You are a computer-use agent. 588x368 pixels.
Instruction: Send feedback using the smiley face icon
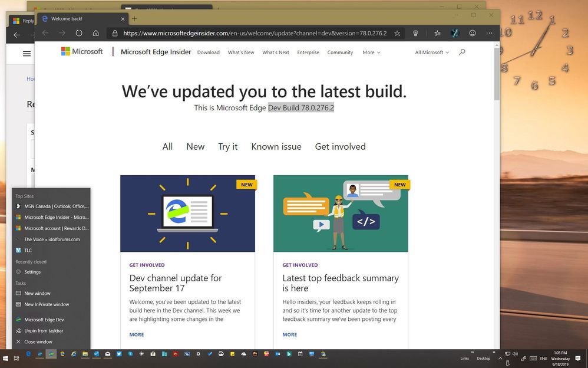473,33
